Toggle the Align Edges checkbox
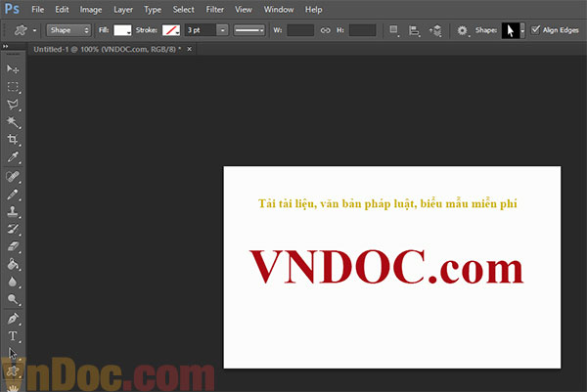 535,29
